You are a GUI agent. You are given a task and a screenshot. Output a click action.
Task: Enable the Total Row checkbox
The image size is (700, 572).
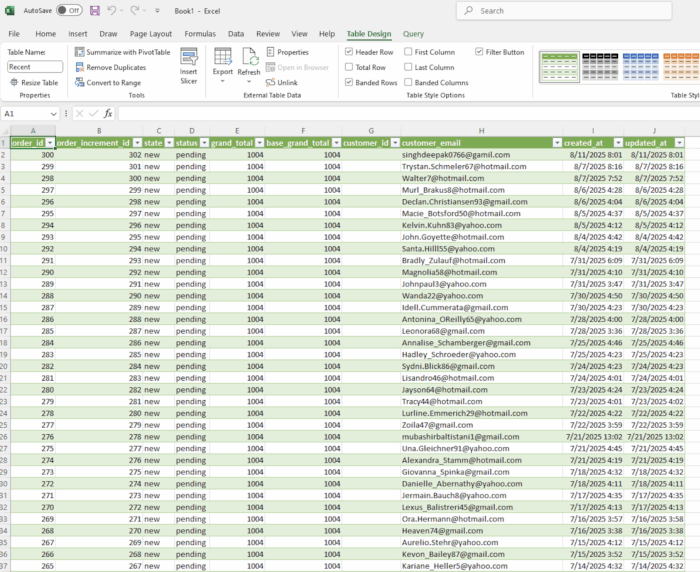[x=349, y=67]
